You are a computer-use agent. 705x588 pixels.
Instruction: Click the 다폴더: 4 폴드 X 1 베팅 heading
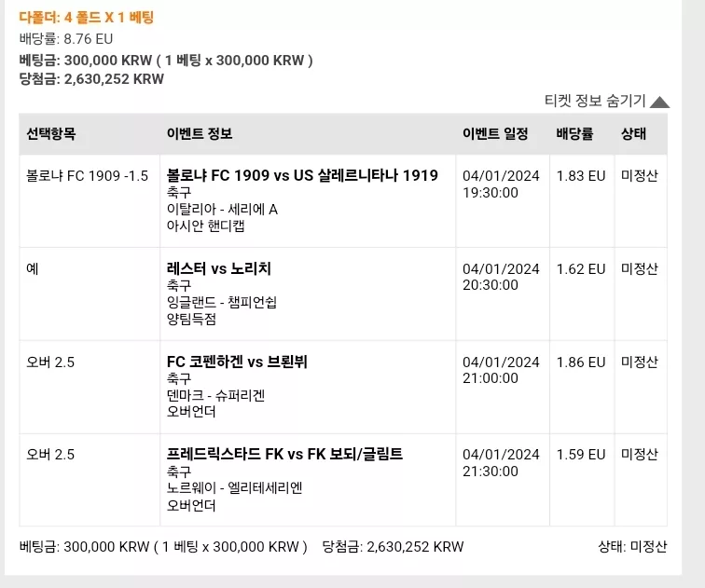click(87, 18)
